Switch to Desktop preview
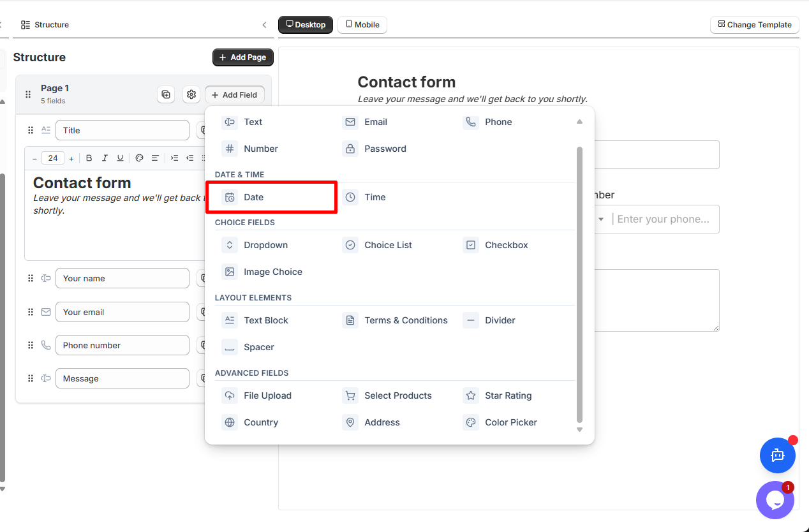This screenshot has height=532, width=809. tap(306, 25)
